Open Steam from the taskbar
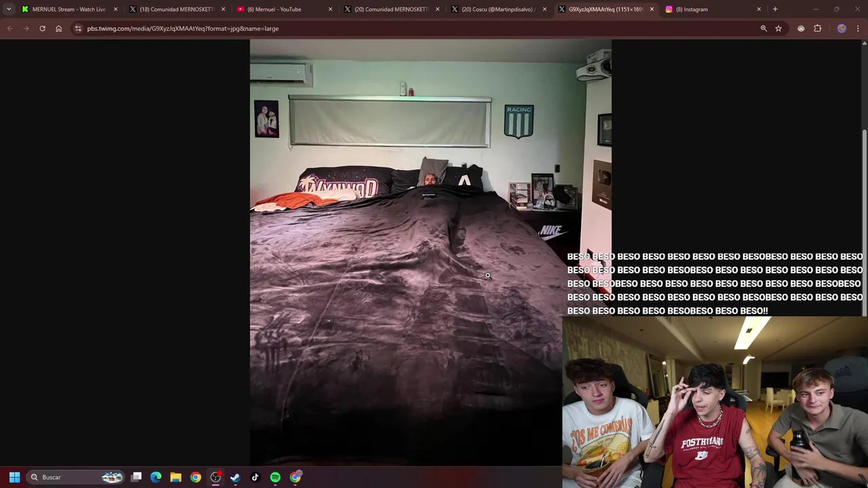 (x=235, y=477)
